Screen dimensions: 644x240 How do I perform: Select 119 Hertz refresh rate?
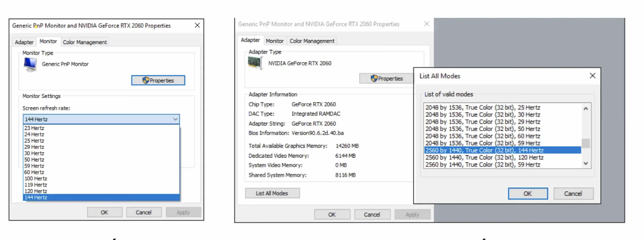(101, 184)
